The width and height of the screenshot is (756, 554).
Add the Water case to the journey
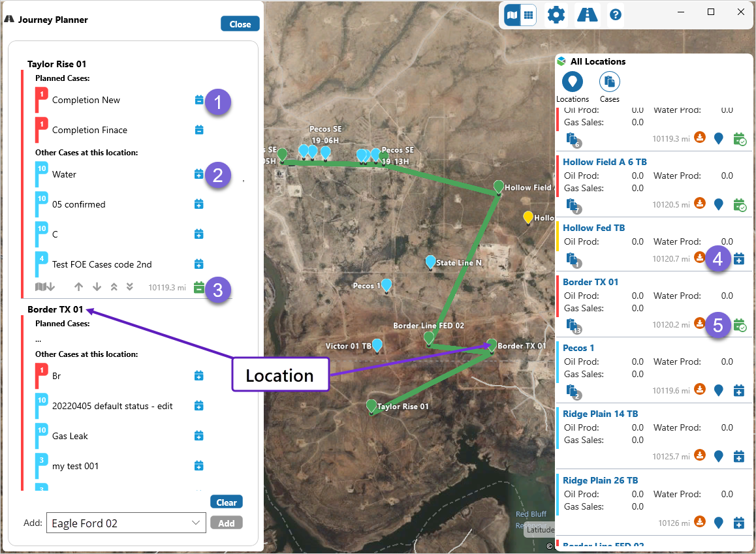pyautogui.click(x=199, y=174)
